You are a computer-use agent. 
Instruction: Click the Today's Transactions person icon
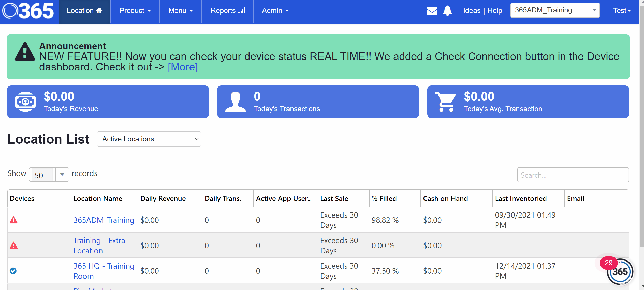tap(236, 102)
